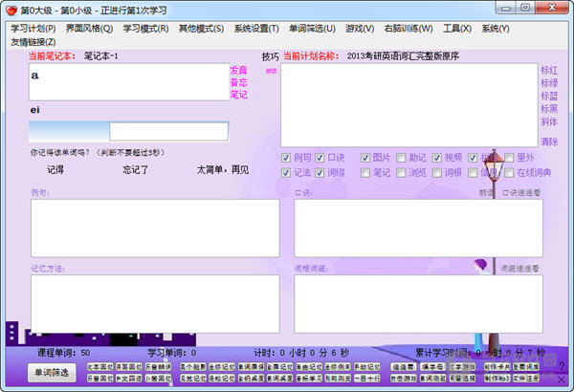The image size is (574, 392).
Task: Click the white answer input box
Action: [168, 132]
